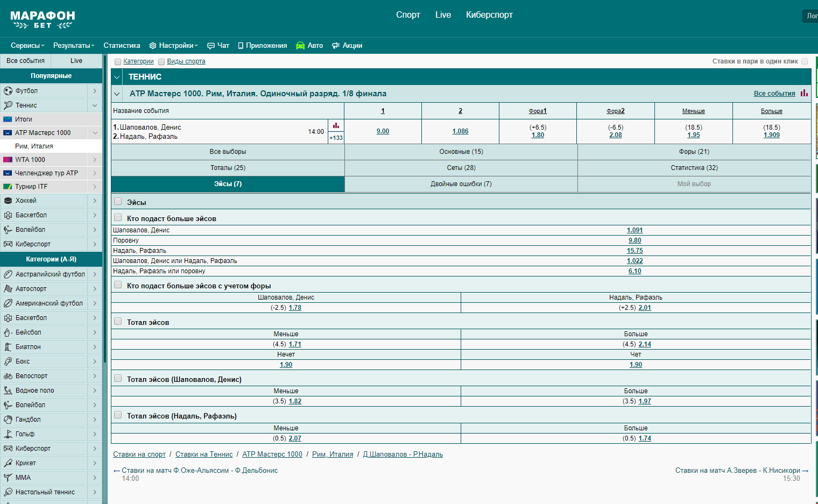The width and height of the screenshot is (818, 504).
Task: Enable the Ставки в пари в один клик checkbox
Action: click(x=805, y=61)
